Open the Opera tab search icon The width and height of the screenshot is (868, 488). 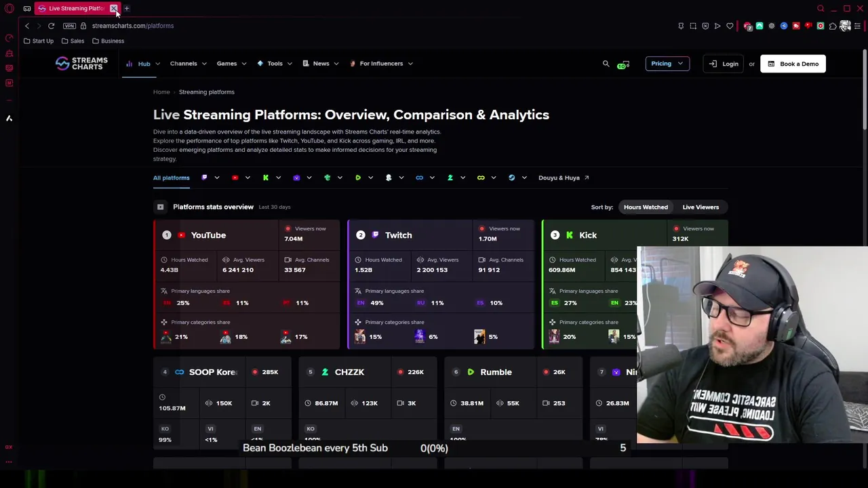[821, 8]
